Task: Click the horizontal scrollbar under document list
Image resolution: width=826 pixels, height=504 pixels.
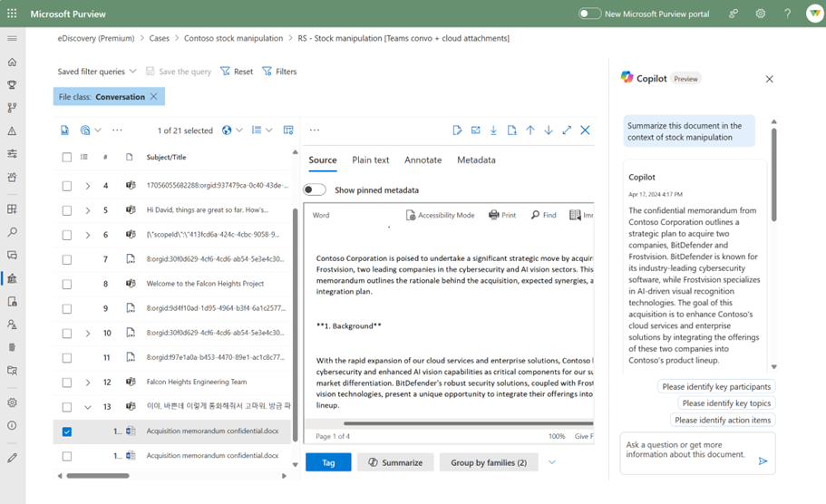Action: coord(98,476)
